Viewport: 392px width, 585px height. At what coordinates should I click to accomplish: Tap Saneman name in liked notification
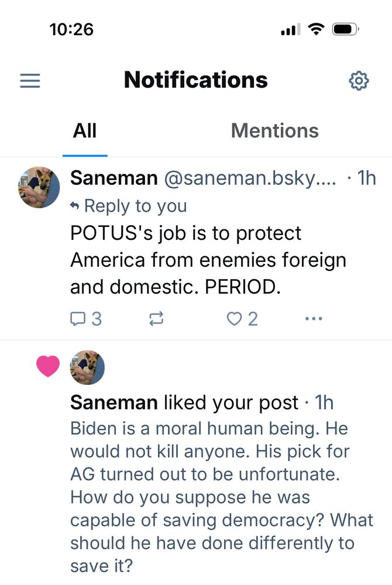point(114,402)
